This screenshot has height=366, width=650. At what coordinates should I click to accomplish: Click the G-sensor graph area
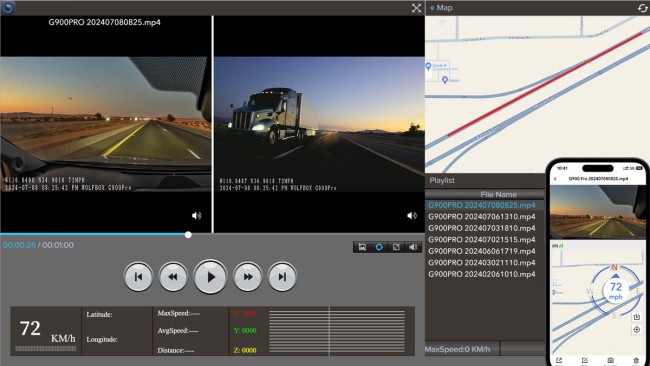click(x=337, y=331)
